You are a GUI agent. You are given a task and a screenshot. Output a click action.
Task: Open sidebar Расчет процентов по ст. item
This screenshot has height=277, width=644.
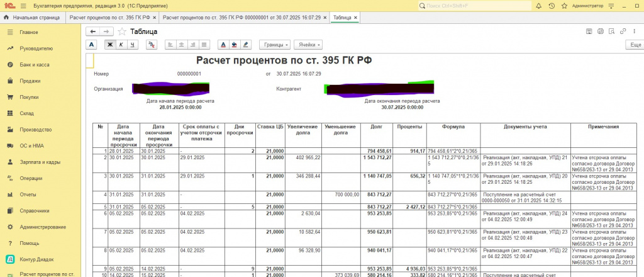coord(40,274)
